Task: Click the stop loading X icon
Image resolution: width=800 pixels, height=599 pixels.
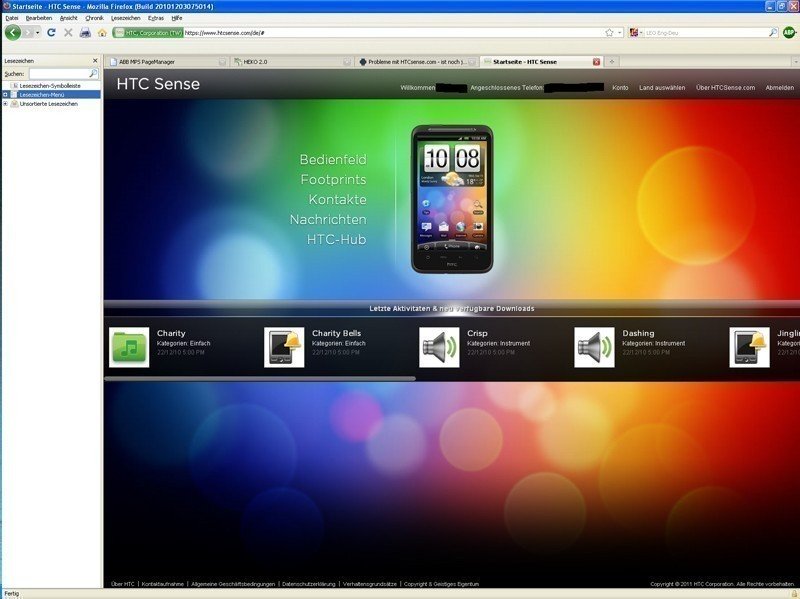Action: point(68,32)
